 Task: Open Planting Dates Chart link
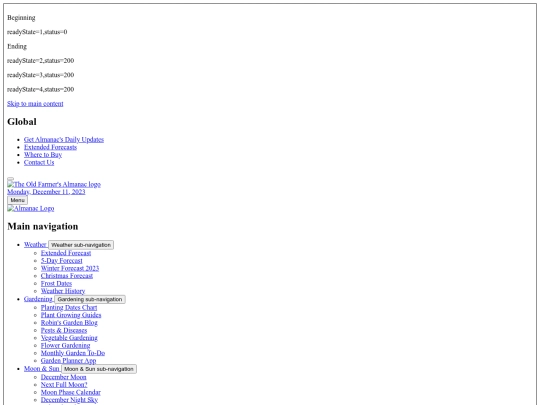point(69,308)
